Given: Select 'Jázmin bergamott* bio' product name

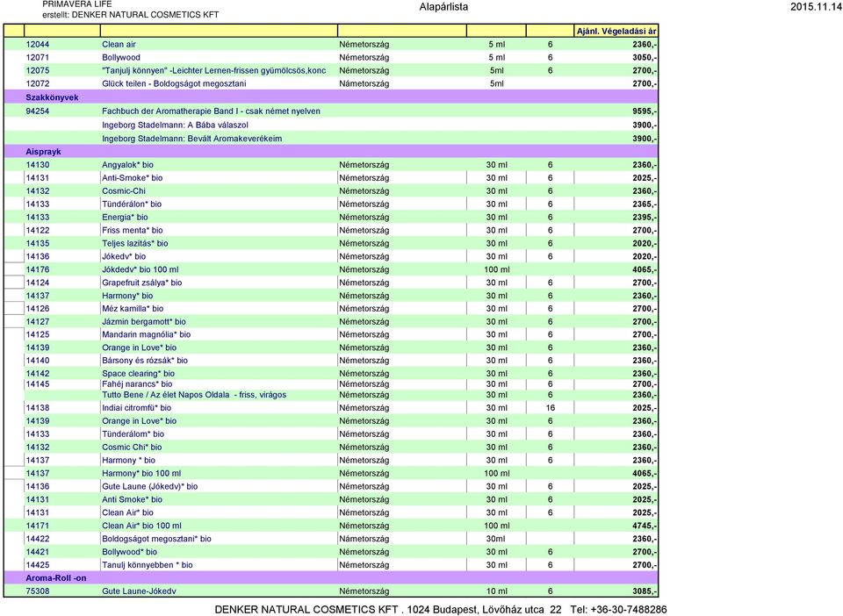Looking at the screenshot, I should [144, 322].
